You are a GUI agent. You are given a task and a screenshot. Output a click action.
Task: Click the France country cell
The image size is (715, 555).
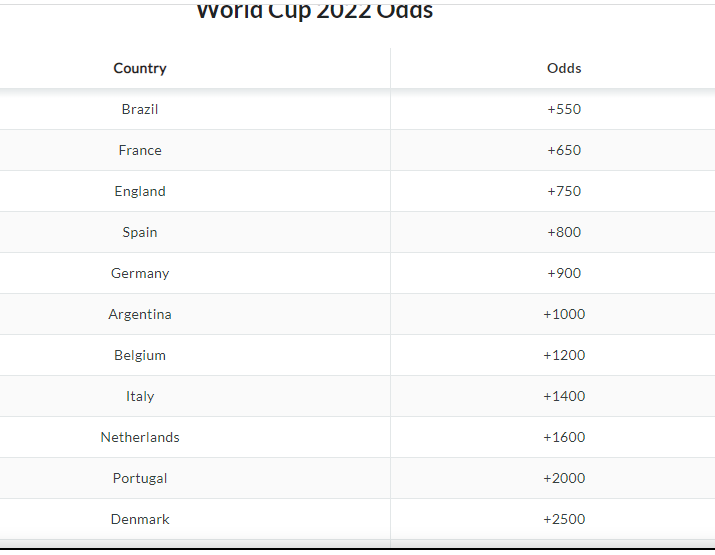click(x=140, y=150)
